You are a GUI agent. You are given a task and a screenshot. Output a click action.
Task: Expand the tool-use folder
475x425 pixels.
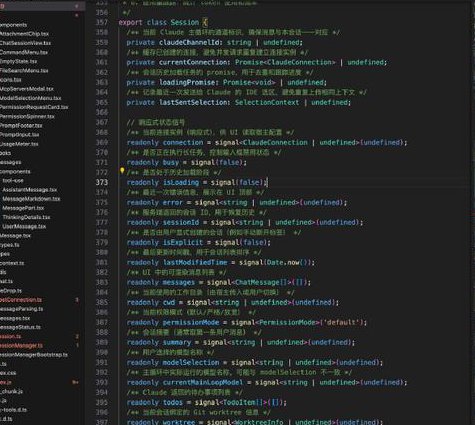point(13,180)
